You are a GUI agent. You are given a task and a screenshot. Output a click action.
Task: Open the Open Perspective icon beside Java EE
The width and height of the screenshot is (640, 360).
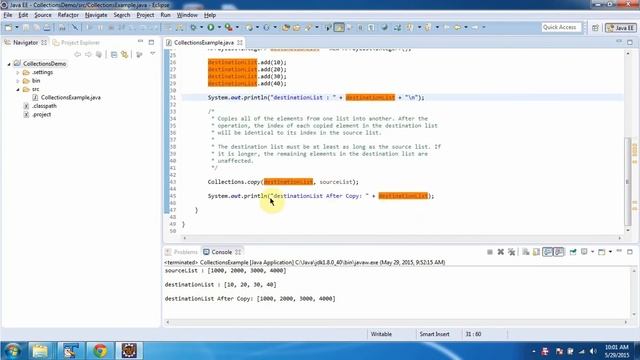pos(595,27)
